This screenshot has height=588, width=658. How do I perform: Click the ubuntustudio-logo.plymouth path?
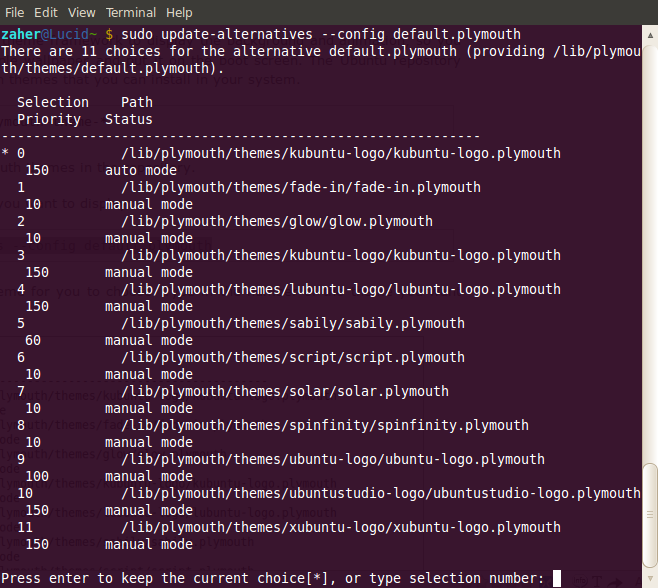(x=381, y=493)
